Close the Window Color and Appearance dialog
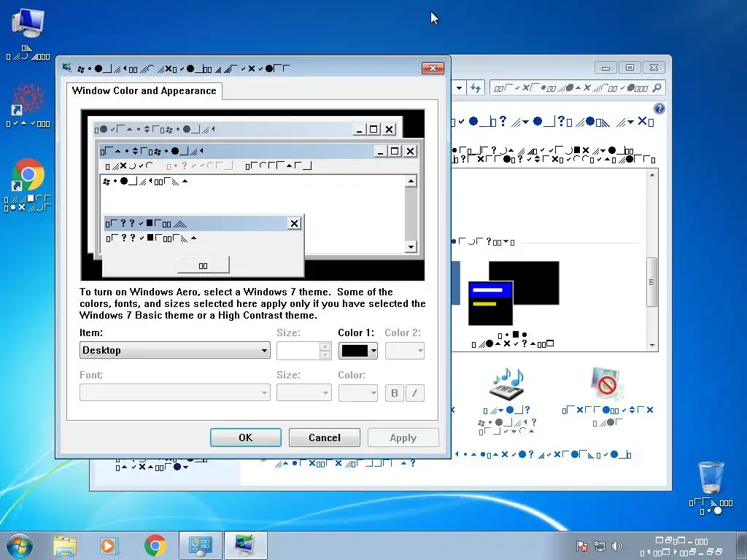Viewport: 747px width, 560px height. point(433,68)
